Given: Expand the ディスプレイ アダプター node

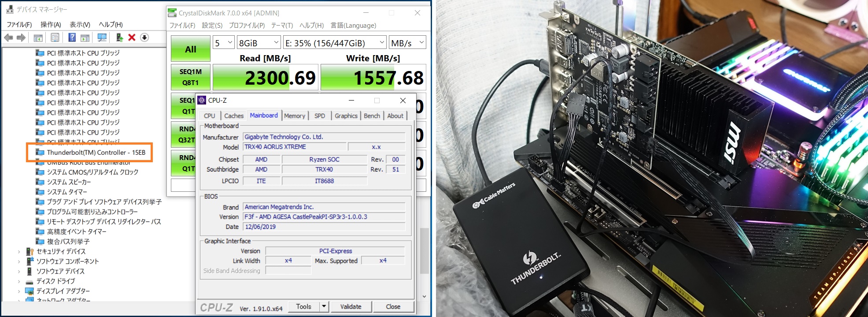Looking at the screenshot, I should (19, 291).
